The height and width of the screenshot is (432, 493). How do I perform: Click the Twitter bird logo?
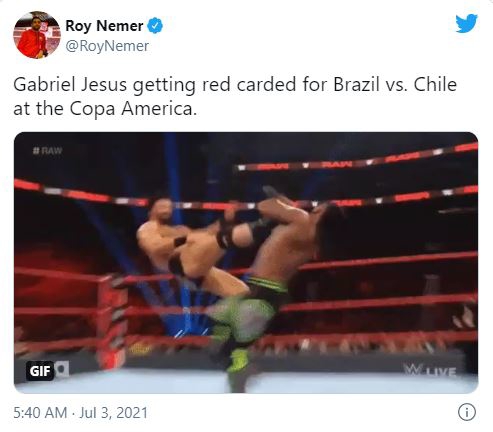[467, 23]
